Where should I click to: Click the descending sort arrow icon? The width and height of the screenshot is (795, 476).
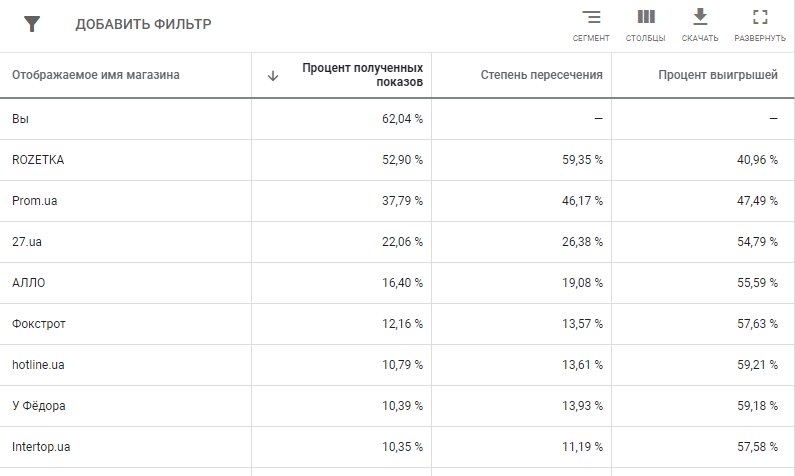[x=273, y=76]
